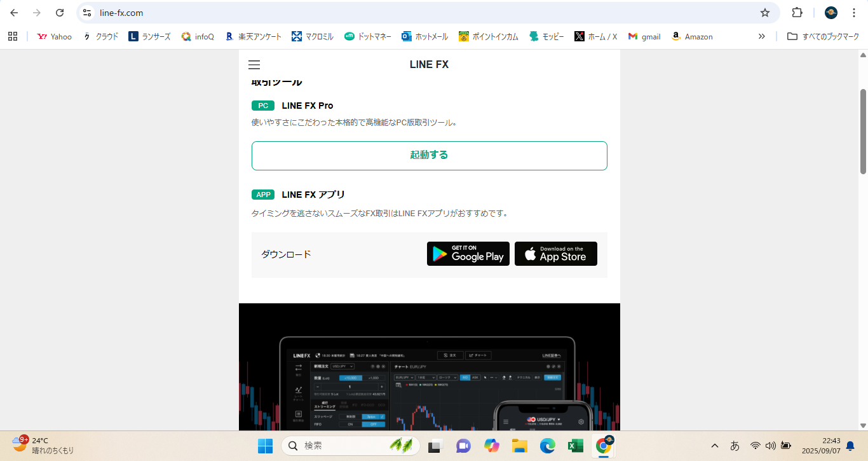Open the すべてのブックマーク folder

(x=823, y=36)
